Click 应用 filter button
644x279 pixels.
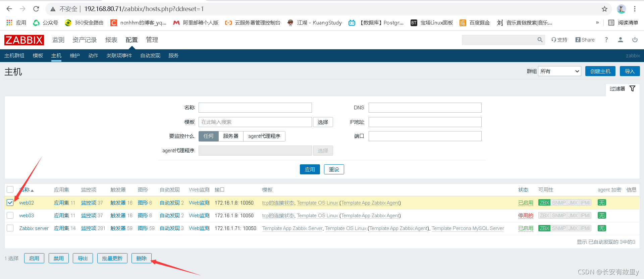click(x=310, y=169)
